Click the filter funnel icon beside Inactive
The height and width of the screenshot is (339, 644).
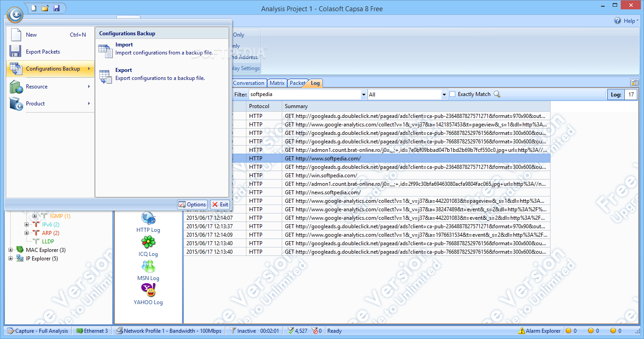[x=233, y=331]
